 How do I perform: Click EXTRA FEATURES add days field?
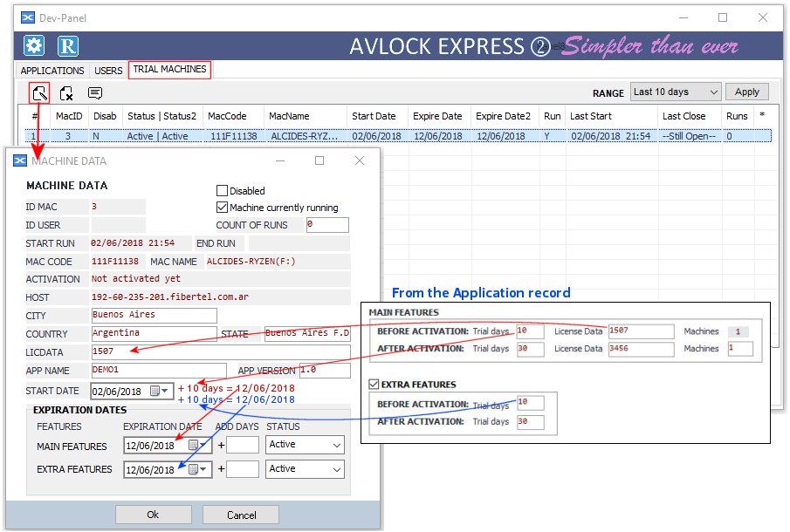tap(243, 469)
